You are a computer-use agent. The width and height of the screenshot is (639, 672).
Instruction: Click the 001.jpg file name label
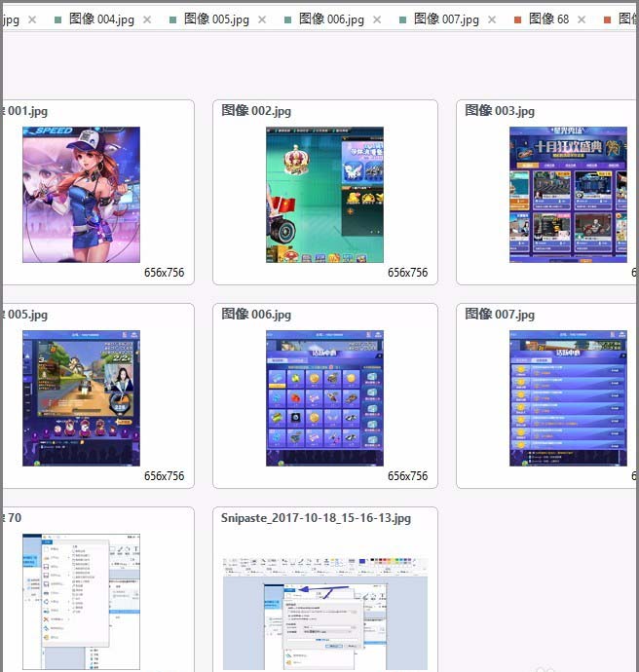tap(25, 111)
